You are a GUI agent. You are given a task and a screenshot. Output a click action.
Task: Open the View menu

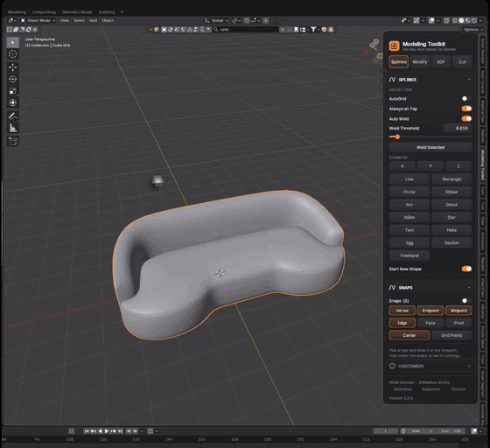[65, 21]
